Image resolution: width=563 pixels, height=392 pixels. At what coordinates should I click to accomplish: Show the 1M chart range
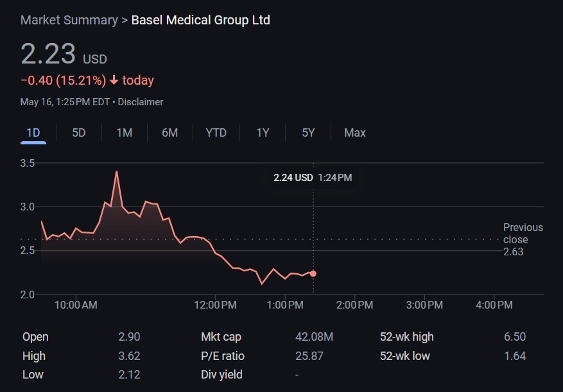coord(124,133)
